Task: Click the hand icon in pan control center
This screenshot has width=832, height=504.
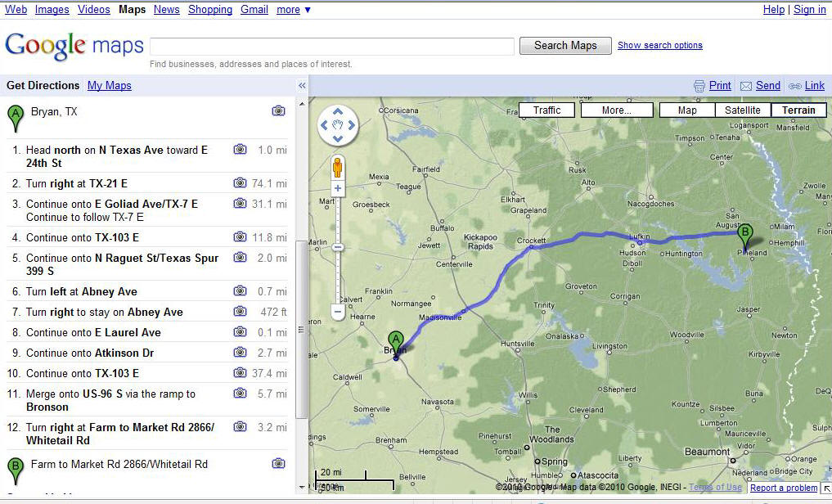Action: tap(338, 125)
